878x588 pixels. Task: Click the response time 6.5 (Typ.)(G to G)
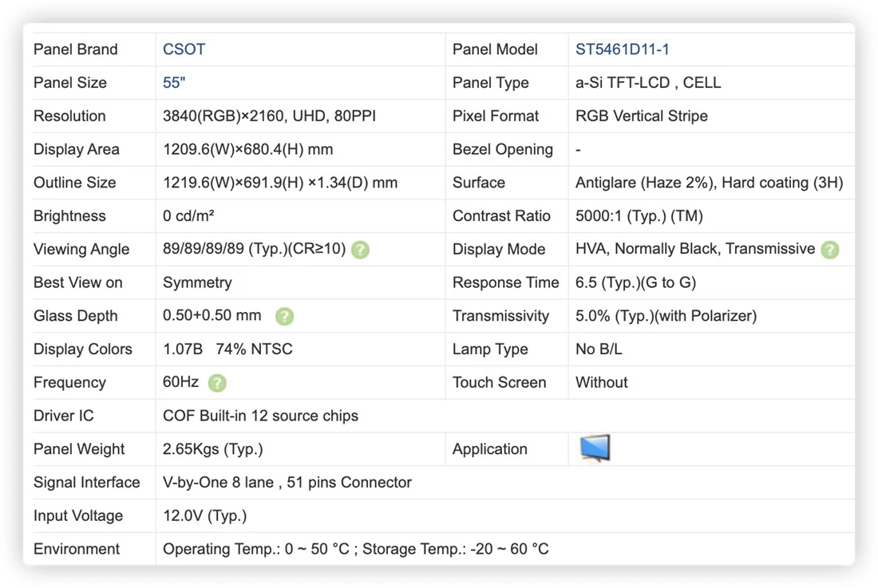click(635, 282)
